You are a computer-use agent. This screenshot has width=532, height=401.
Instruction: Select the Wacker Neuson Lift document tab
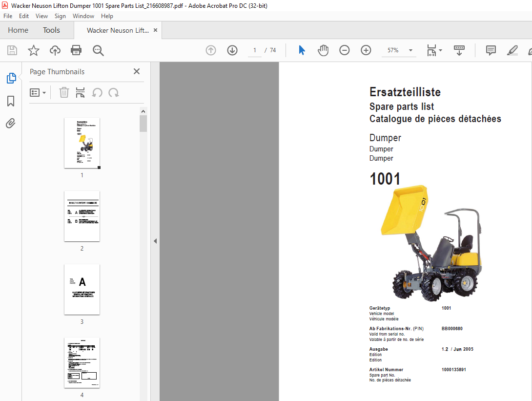click(x=118, y=30)
